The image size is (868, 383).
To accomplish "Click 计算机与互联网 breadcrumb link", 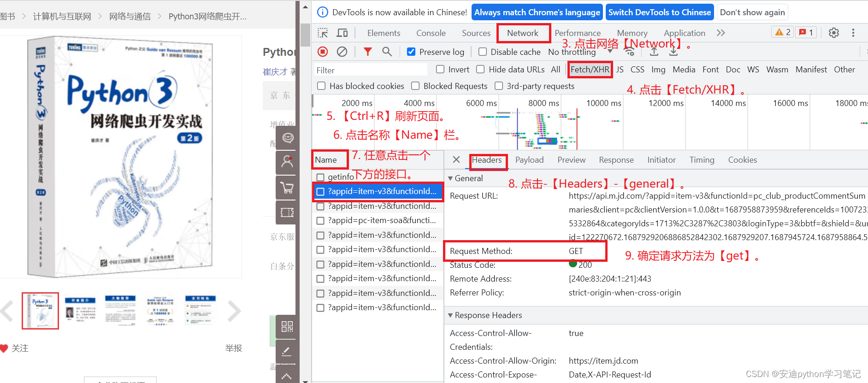I will [62, 16].
